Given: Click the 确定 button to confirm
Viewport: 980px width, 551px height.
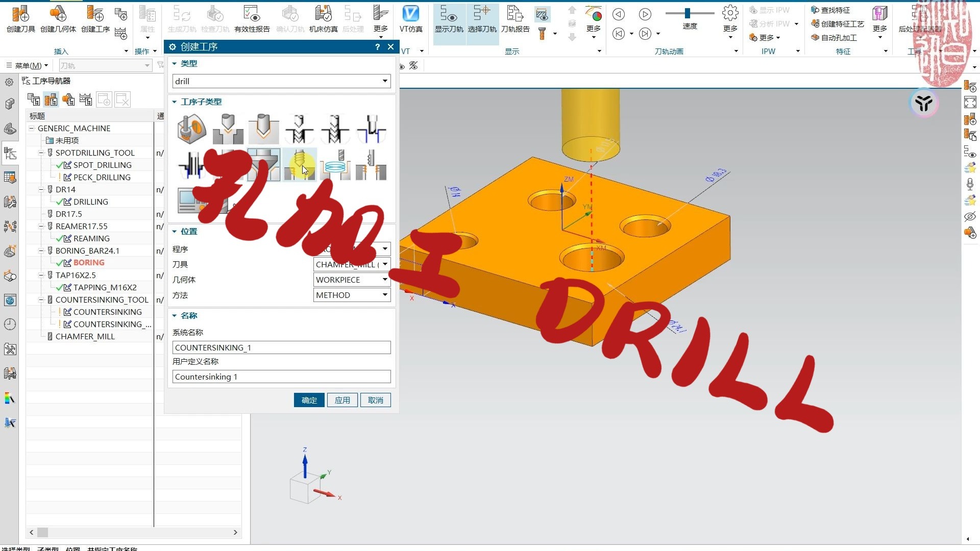Looking at the screenshot, I should click(309, 400).
